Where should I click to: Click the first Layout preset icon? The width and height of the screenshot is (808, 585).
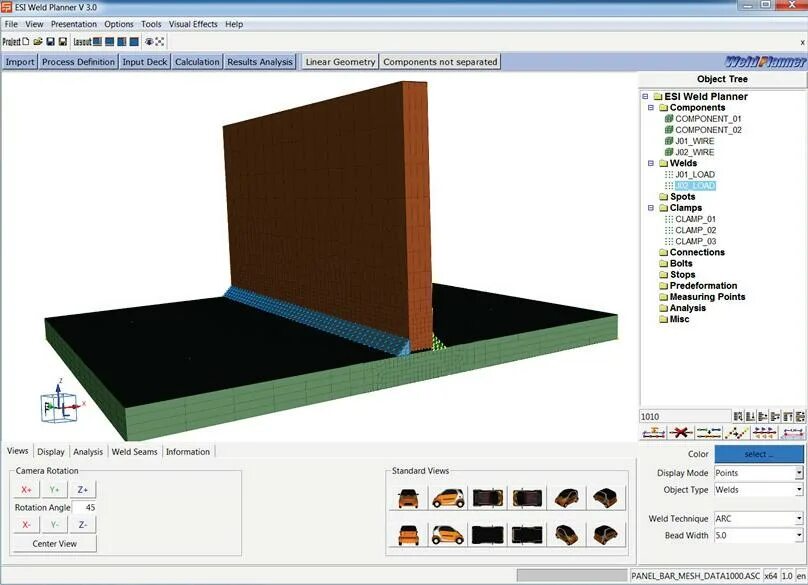(x=97, y=42)
